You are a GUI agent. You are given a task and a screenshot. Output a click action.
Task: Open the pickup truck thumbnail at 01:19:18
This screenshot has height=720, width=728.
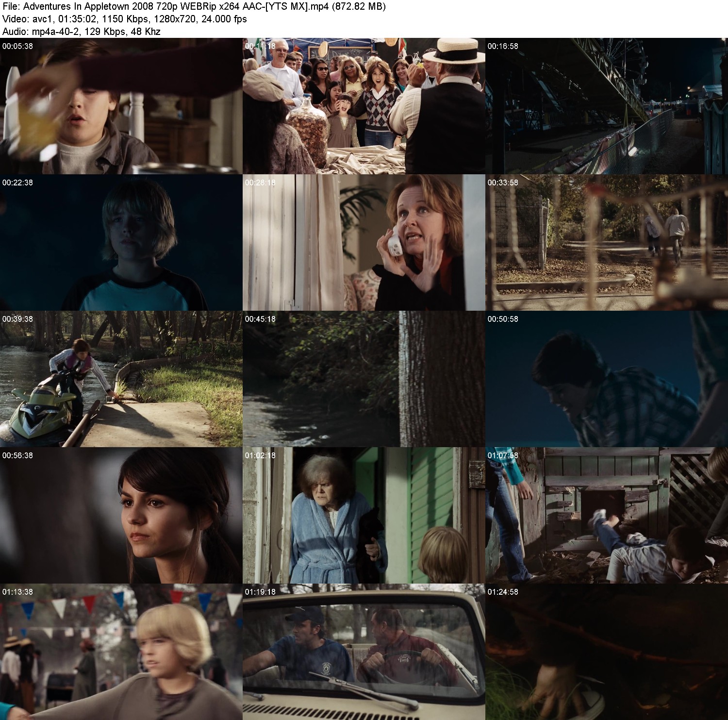[x=364, y=652]
